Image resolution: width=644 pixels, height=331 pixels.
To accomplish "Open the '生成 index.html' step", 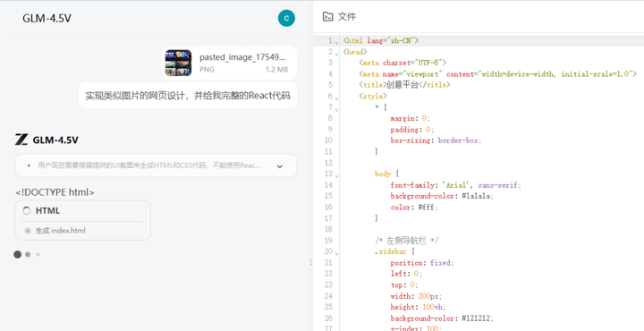I will tap(61, 231).
